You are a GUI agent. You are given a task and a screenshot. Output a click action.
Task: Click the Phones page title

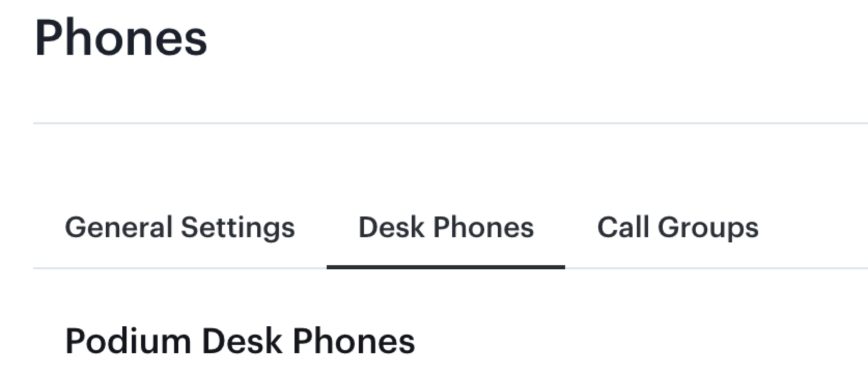121,38
